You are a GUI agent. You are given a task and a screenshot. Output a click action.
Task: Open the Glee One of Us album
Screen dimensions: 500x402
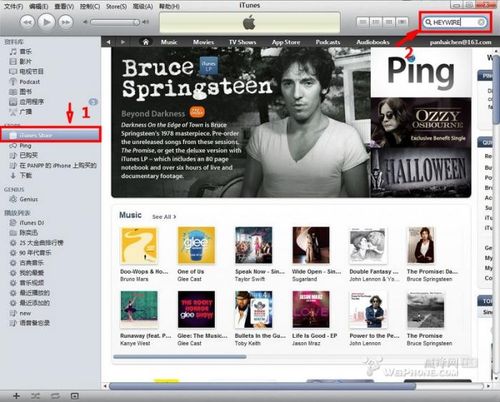pos(196,245)
